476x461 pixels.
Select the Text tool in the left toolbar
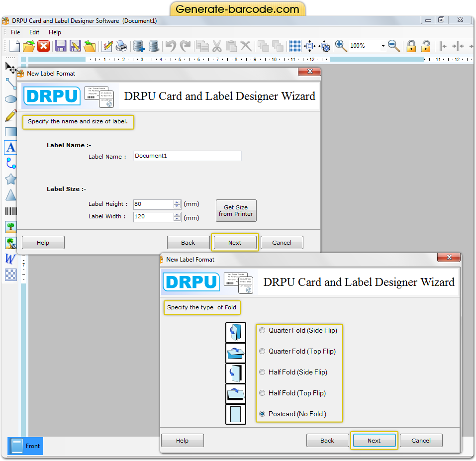point(11,147)
